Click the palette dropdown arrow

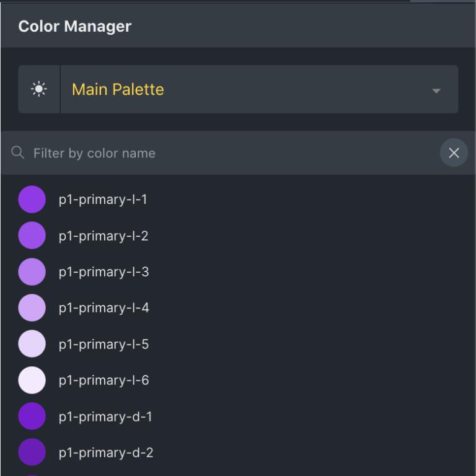436,90
